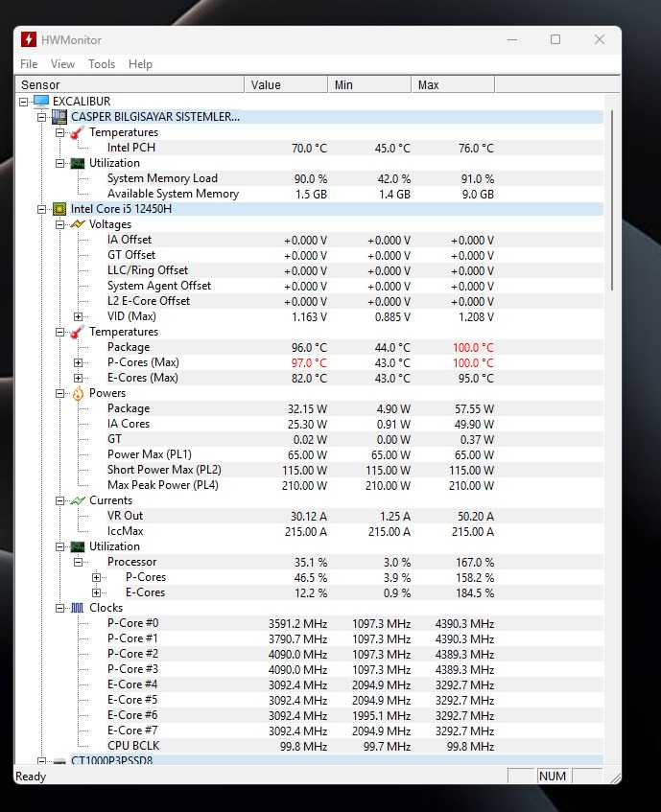Click the Voltages wave icon
Screen dimensions: 661x812
click(x=77, y=224)
